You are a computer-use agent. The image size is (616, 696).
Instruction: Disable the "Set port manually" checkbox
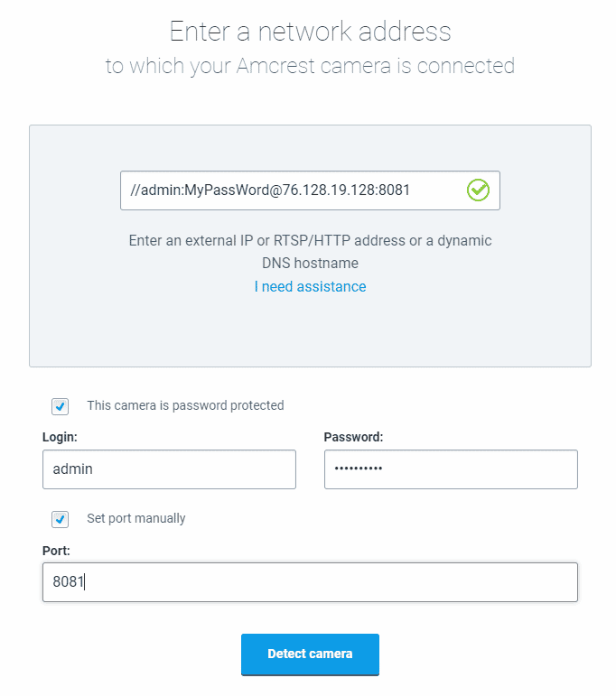[x=61, y=519]
